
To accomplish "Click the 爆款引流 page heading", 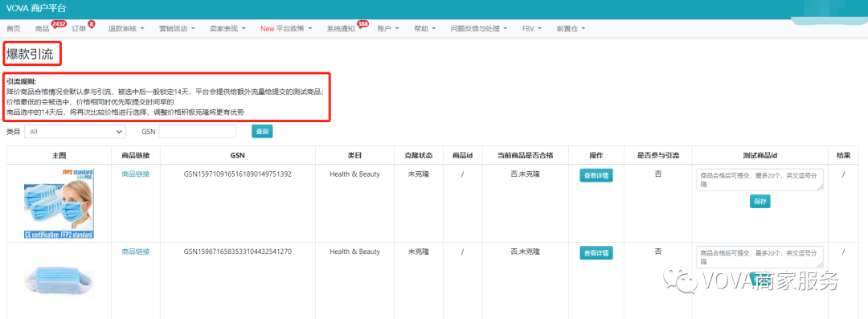I will point(30,55).
